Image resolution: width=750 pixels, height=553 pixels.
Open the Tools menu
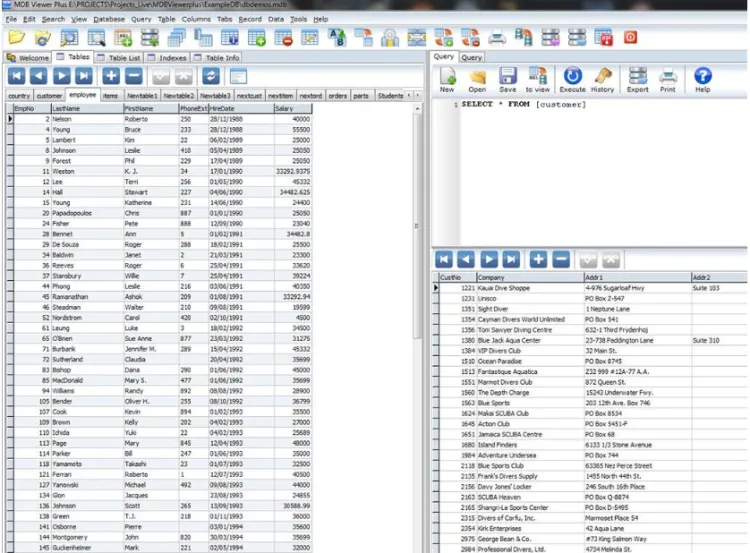pos(298,19)
